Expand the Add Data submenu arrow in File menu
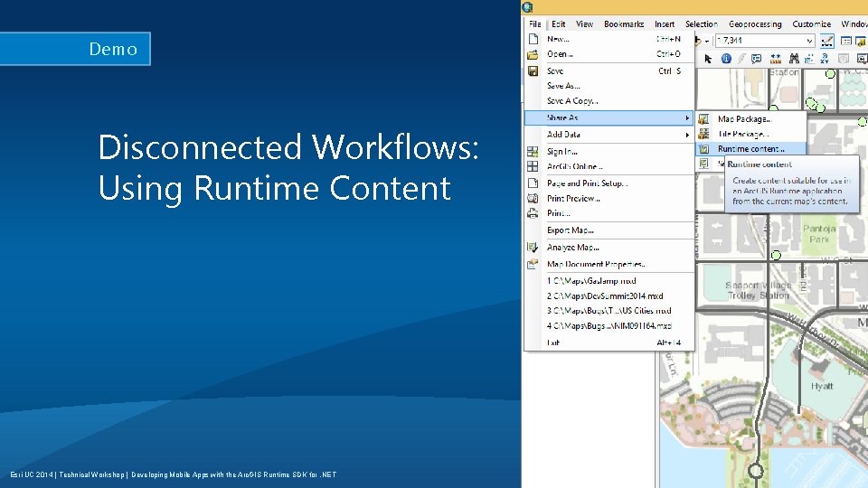The height and width of the screenshot is (488, 868). [x=687, y=135]
